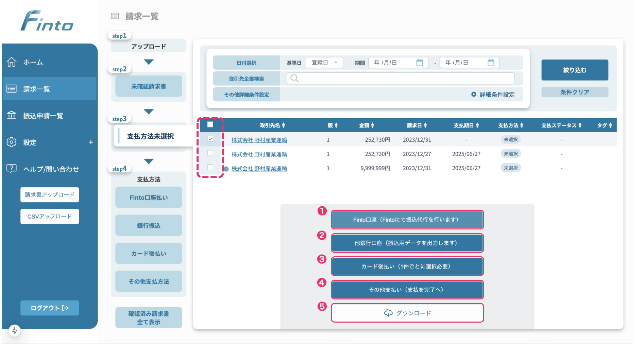Check the 9,999,999円 invoice row checkbox
644x344 pixels.
click(210, 167)
